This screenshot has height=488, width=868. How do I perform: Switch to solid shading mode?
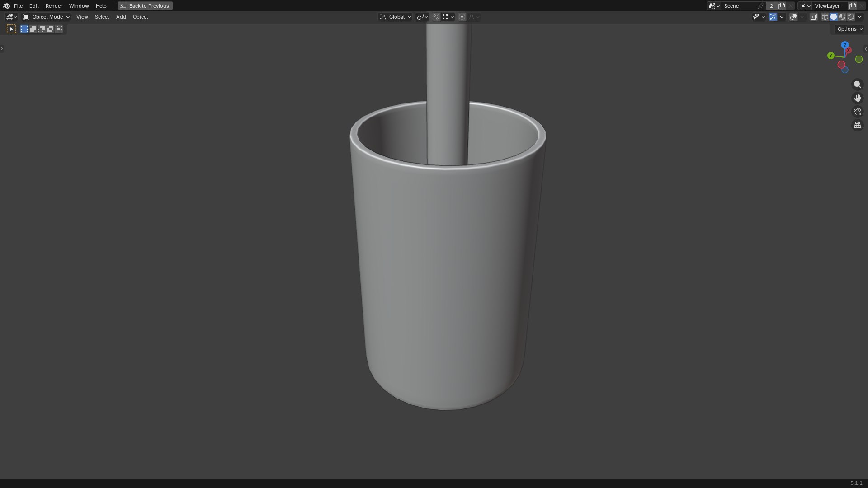[834, 17]
